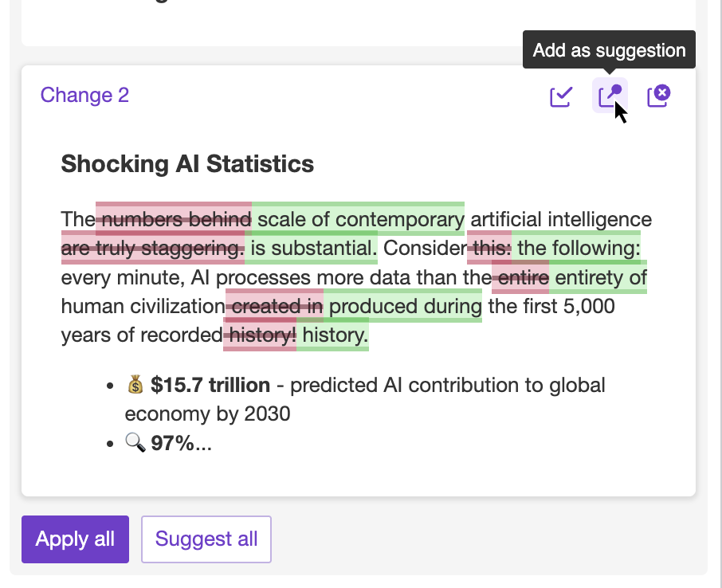The image size is (722, 588).
Task: Click the inserted phrase "the following:"
Action: click(x=579, y=249)
